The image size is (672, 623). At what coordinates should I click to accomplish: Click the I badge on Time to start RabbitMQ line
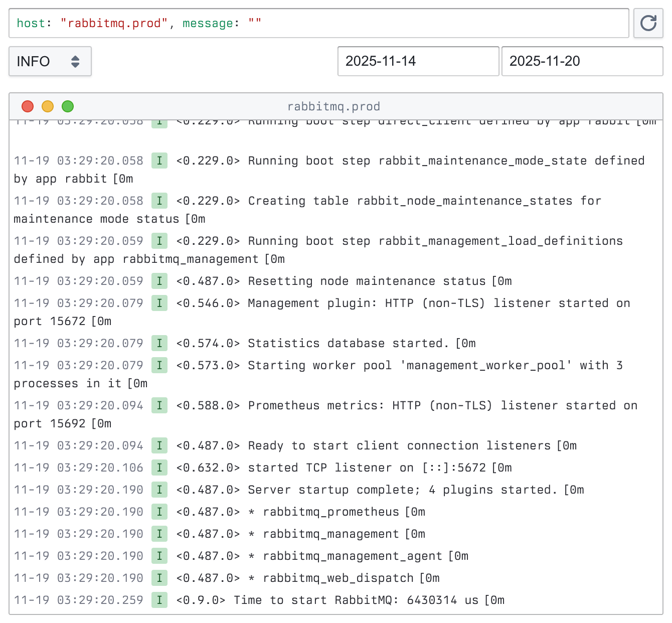coord(159,600)
